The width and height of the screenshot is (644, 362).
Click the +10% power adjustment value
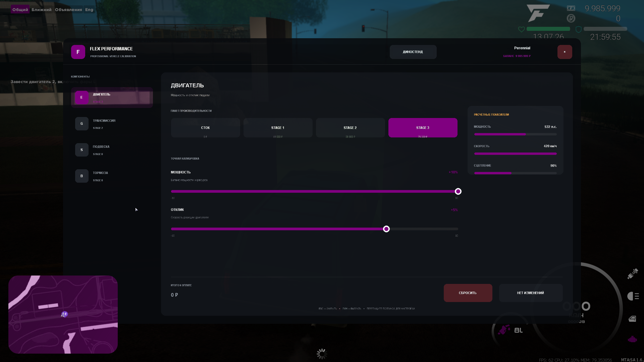(x=453, y=172)
